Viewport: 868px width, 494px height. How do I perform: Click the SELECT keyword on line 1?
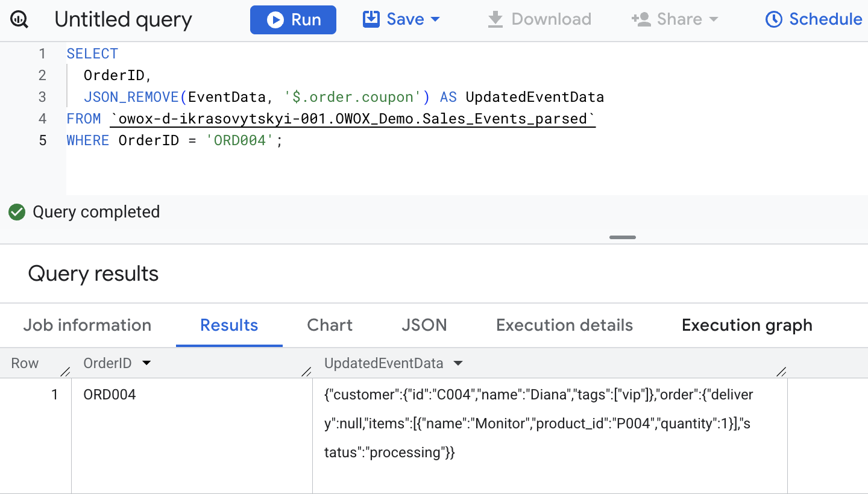click(x=92, y=54)
